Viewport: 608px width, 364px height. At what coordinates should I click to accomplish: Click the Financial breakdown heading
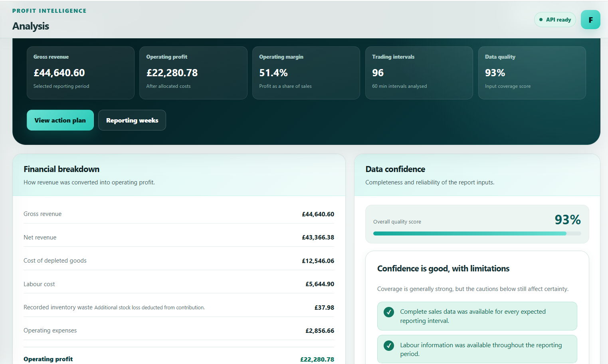coord(61,169)
